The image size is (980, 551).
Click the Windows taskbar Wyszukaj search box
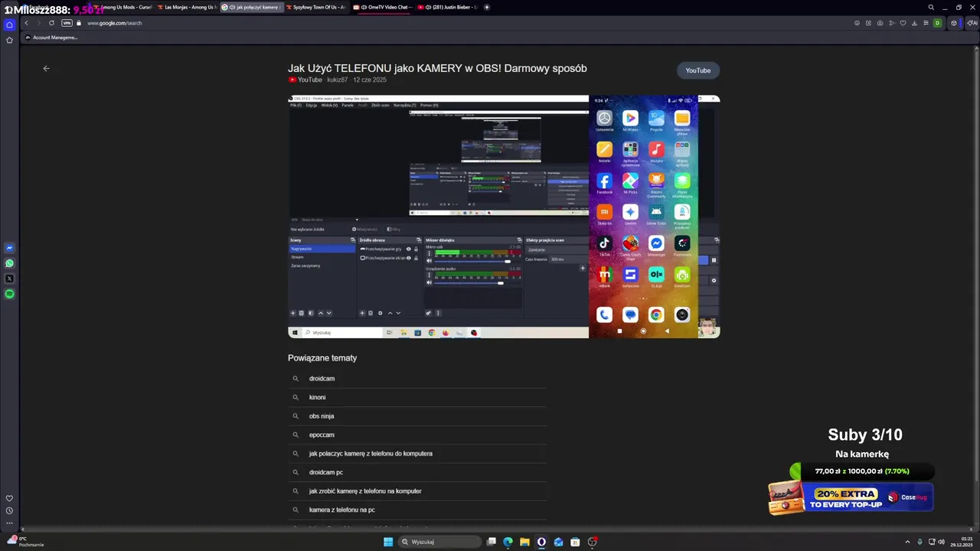click(440, 542)
